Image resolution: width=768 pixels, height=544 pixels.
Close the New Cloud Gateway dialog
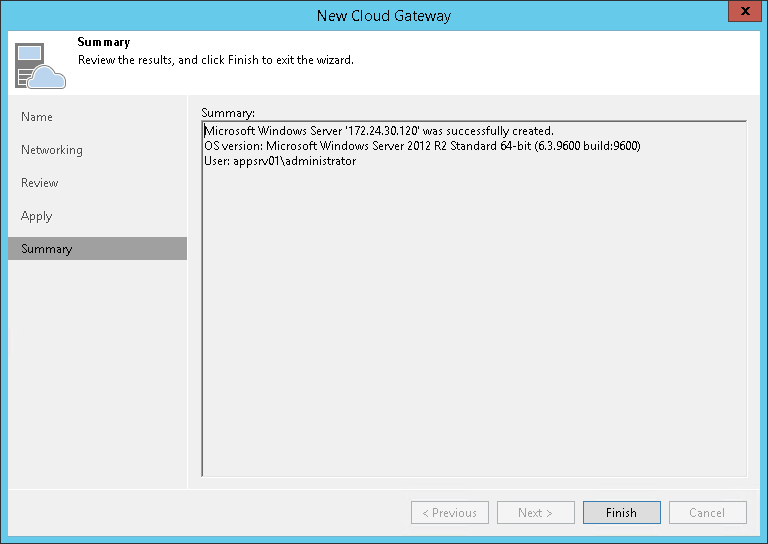click(744, 11)
